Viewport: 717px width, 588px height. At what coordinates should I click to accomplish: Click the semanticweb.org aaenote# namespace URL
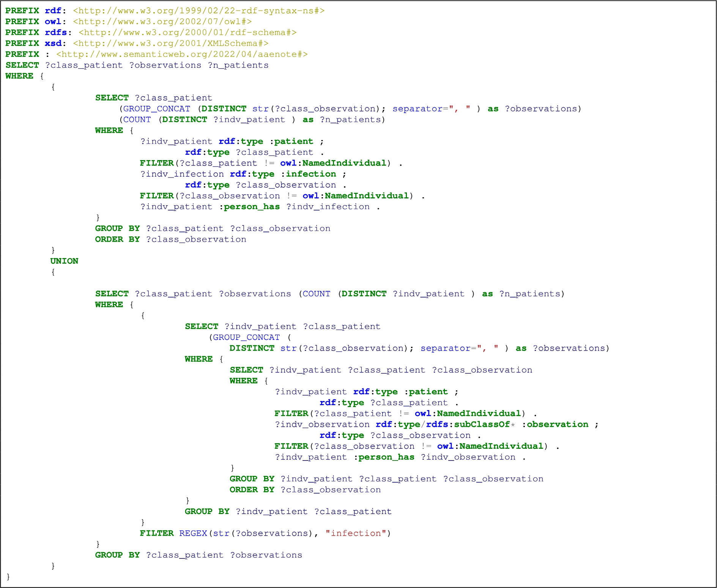[182, 54]
